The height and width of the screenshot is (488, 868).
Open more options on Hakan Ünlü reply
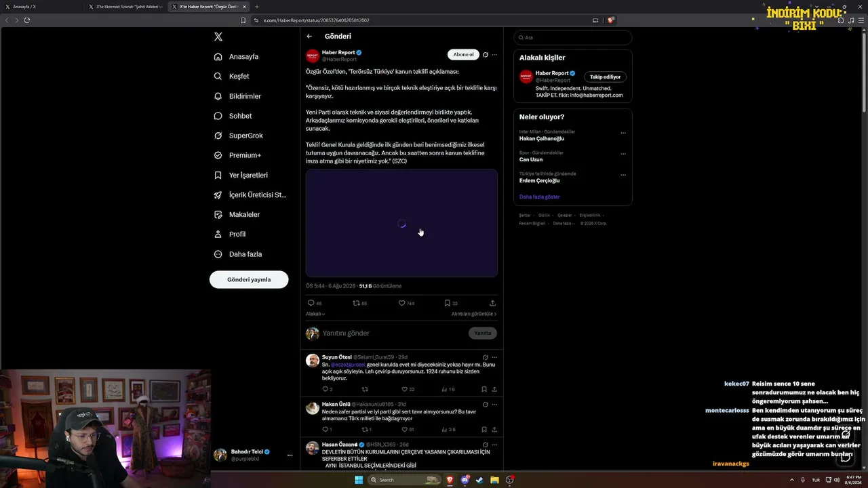(494, 404)
